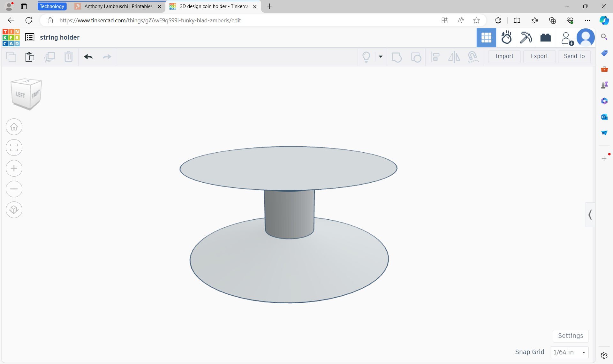This screenshot has height=364, width=613.
Task: Zoom in using the plus icon
Action: 14,168
